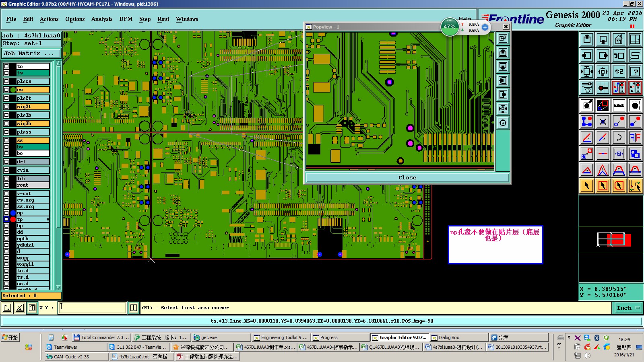Open the Rout menu
644x362 pixels.
click(163, 19)
